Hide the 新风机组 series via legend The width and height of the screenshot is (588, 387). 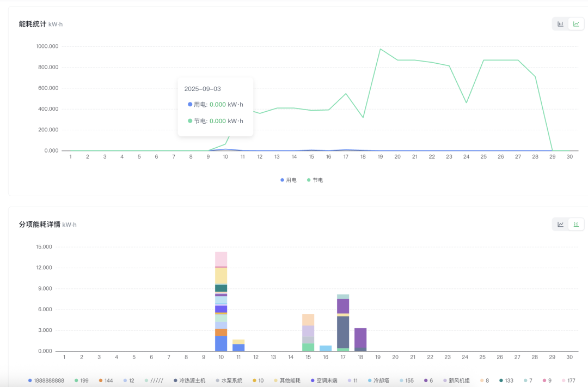[456, 380]
